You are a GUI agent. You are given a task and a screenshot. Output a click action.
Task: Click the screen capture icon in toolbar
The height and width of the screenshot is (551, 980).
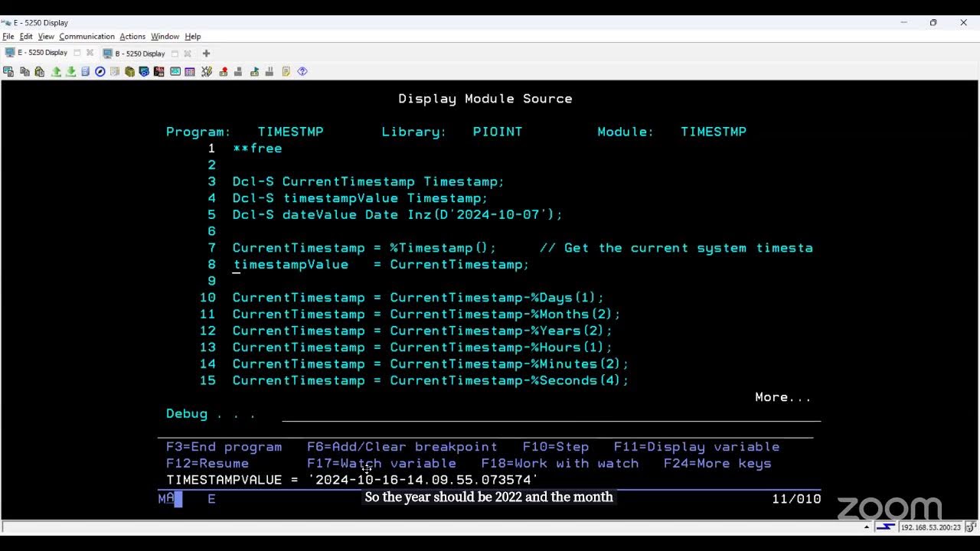(8, 71)
